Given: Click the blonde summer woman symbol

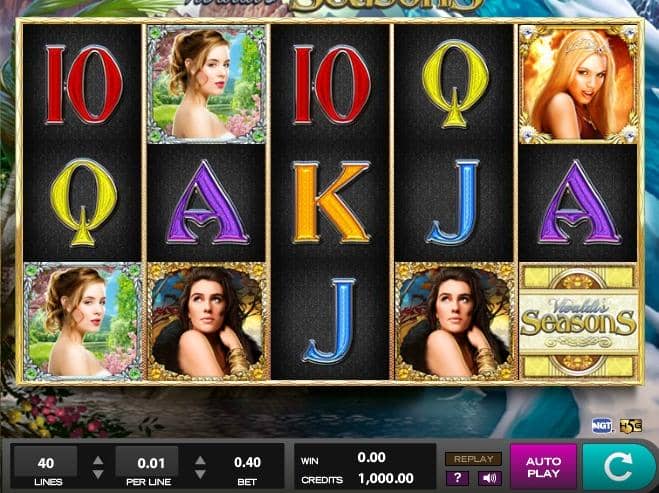Looking at the screenshot, I should [579, 84].
